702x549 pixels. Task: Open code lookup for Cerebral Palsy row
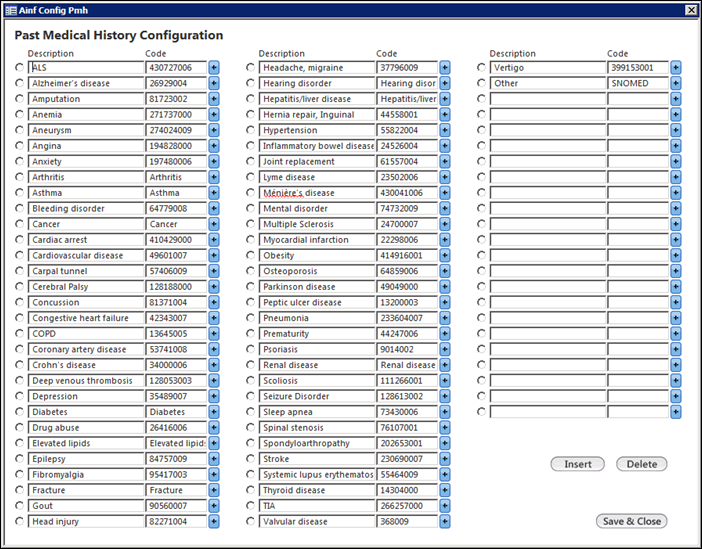pyautogui.click(x=214, y=287)
